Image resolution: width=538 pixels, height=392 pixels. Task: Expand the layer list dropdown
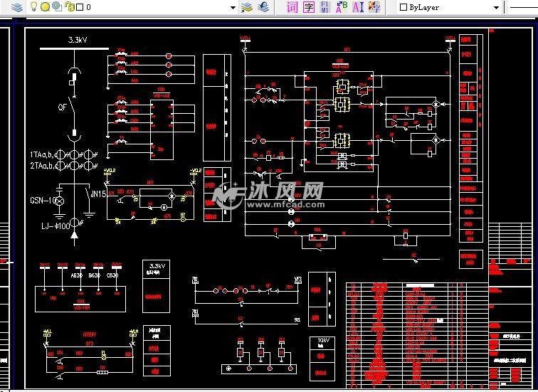click(233, 7)
